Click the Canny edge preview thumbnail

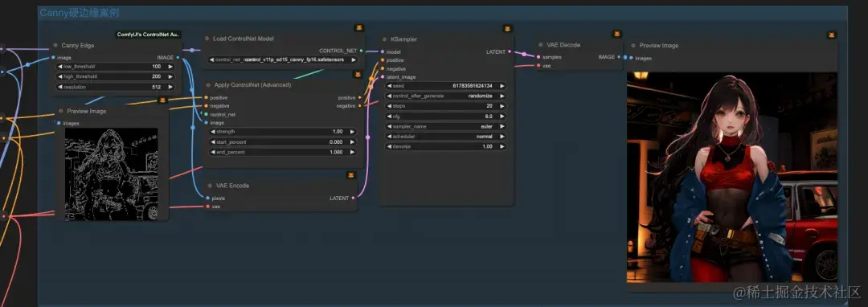click(111, 174)
